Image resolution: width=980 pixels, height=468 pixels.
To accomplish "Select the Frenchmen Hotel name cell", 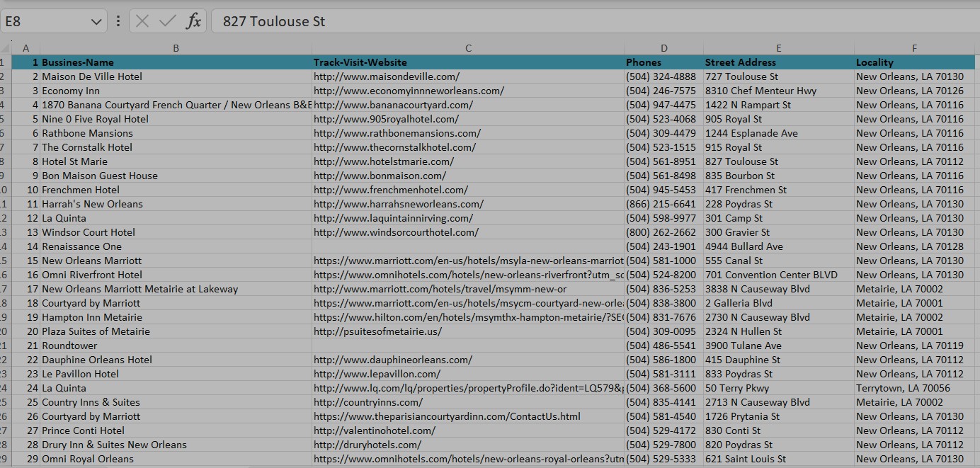I will pyautogui.click(x=176, y=190).
